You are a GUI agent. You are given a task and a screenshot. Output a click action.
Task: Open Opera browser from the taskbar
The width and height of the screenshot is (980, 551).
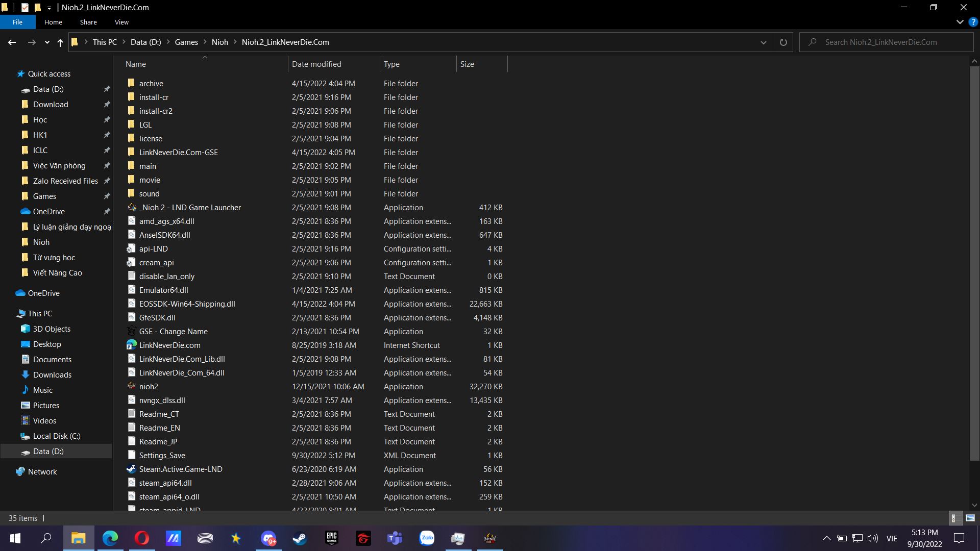click(142, 538)
